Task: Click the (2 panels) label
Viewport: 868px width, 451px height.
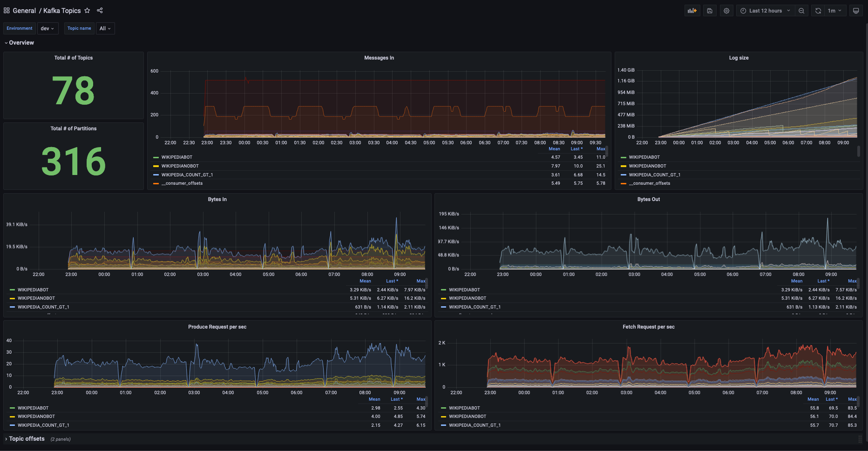Action: pyautogui.click(x=61, y=439)
